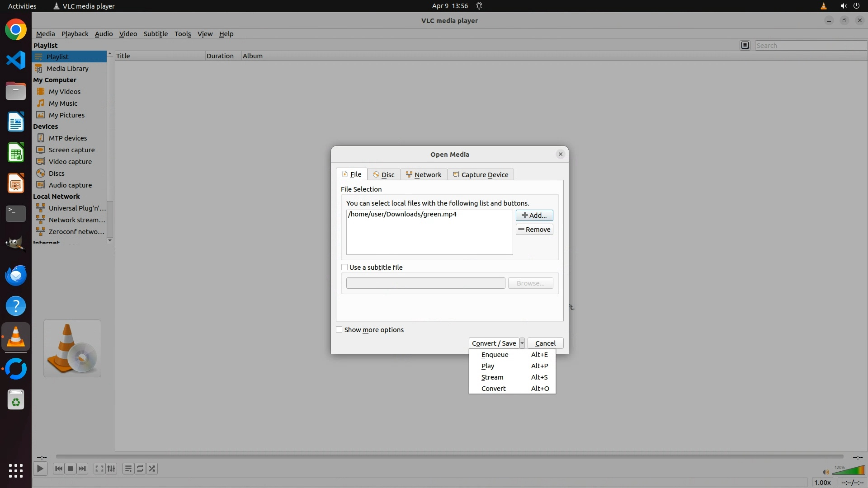
Task: Select Convert in the dropdown list
Action: 493,389
